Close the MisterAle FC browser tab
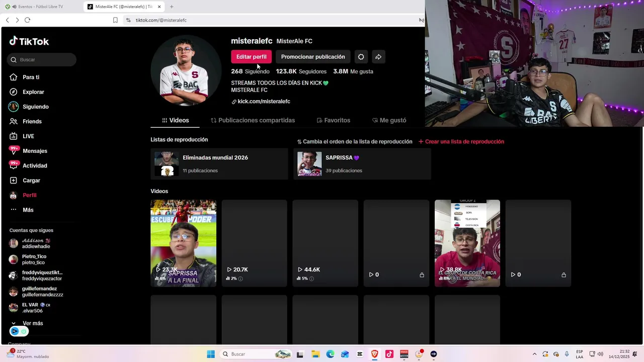Image resolution: width=644 pixels, height=362 pixels. pos(159,7)
